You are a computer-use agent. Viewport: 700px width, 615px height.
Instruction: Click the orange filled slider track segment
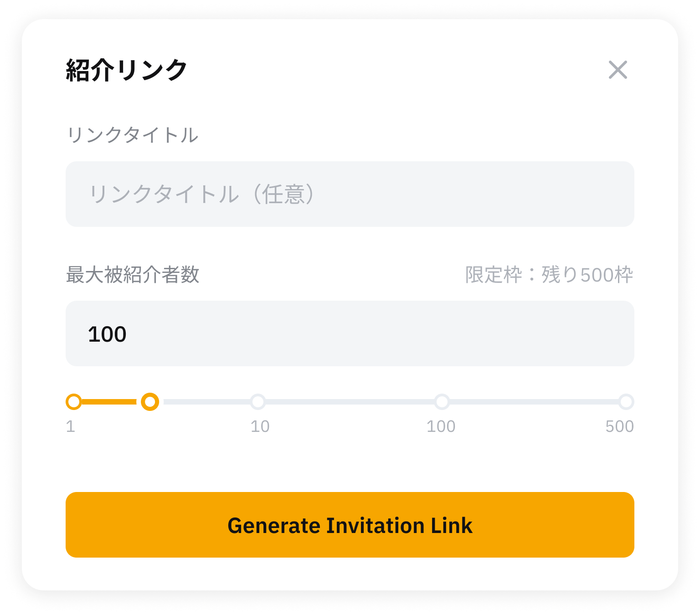pyautogui.click(x=109, y=402)
